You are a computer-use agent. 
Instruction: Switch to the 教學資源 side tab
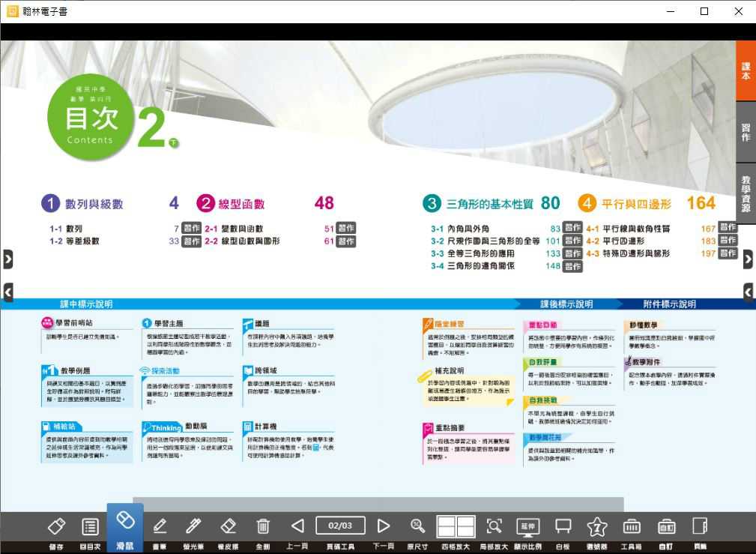[746, 193]
